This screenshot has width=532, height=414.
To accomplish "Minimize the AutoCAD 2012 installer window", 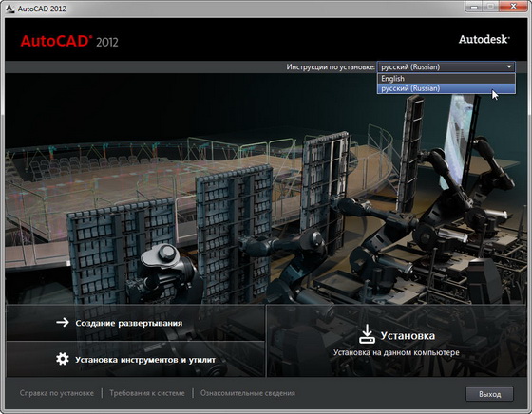I will tap(474, 7).
